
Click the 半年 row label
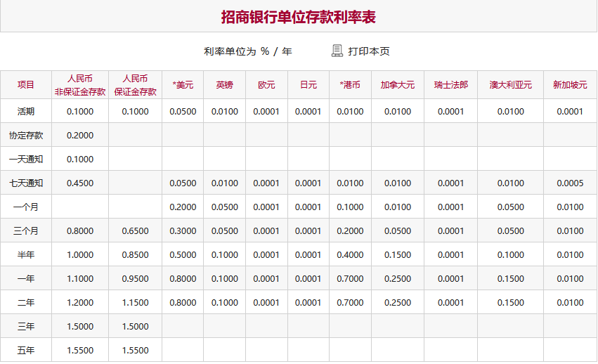point(26,255)
